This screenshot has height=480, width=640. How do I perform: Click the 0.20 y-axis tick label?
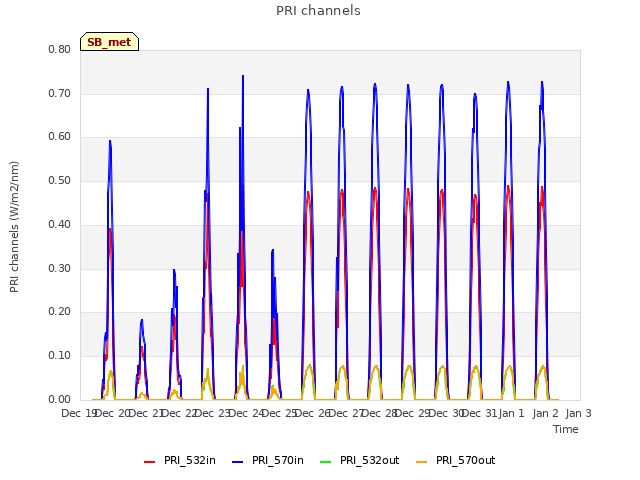pyautogui.click(x=60, y=312)
